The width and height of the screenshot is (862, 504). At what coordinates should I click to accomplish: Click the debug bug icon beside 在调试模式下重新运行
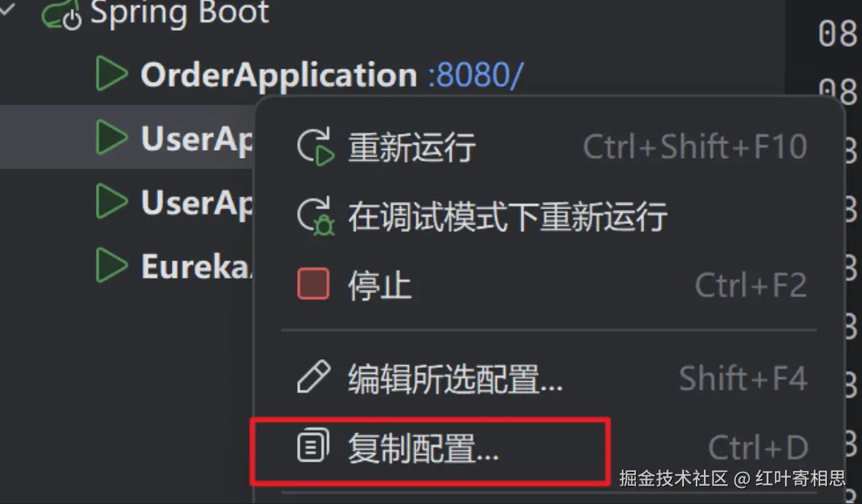click(x=315, y=216)
